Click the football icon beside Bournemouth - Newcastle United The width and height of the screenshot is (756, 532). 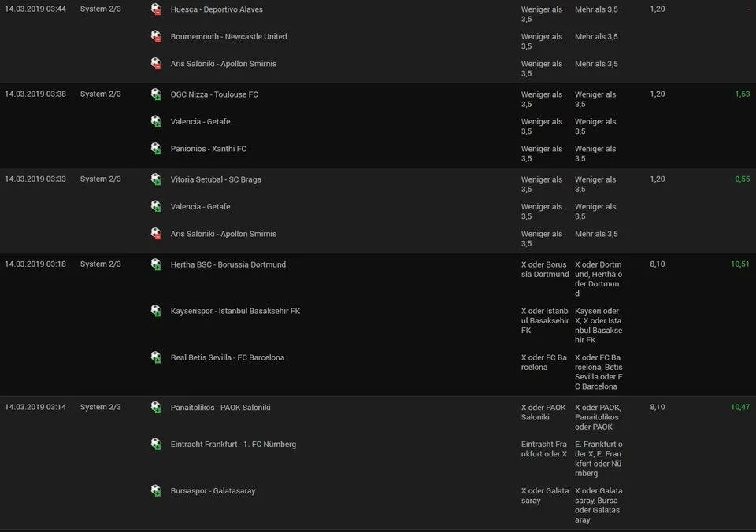(x=155, y=36)
